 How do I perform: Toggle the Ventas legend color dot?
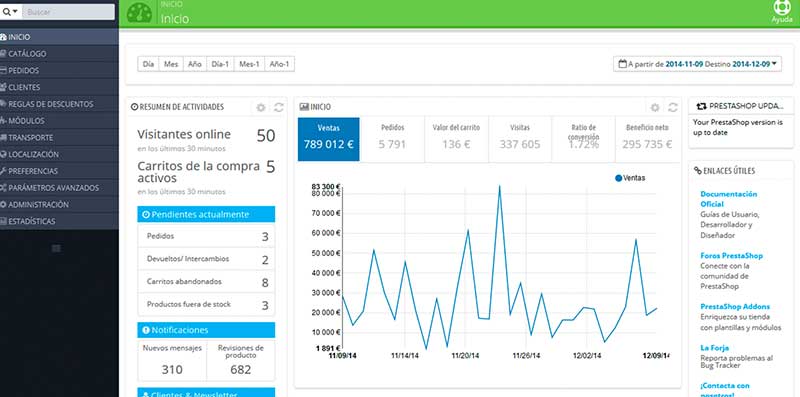(x=618, y=178)
